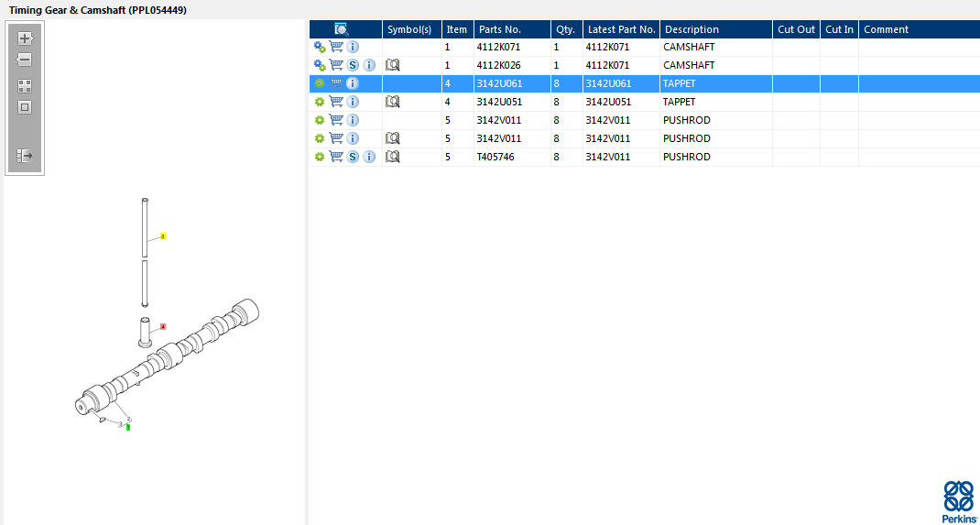Sort by Latest Part No. column header
Viewport: 980px width, 525px height.
[x=621, y=29]
